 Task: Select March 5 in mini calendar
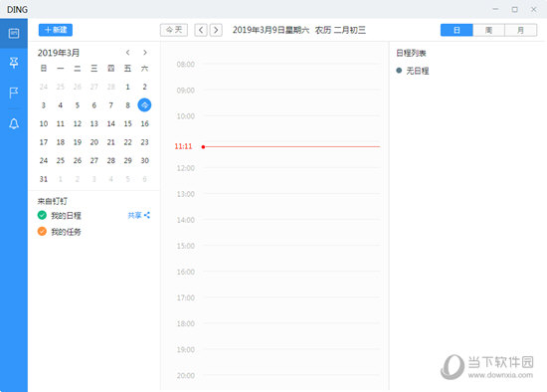78,105
